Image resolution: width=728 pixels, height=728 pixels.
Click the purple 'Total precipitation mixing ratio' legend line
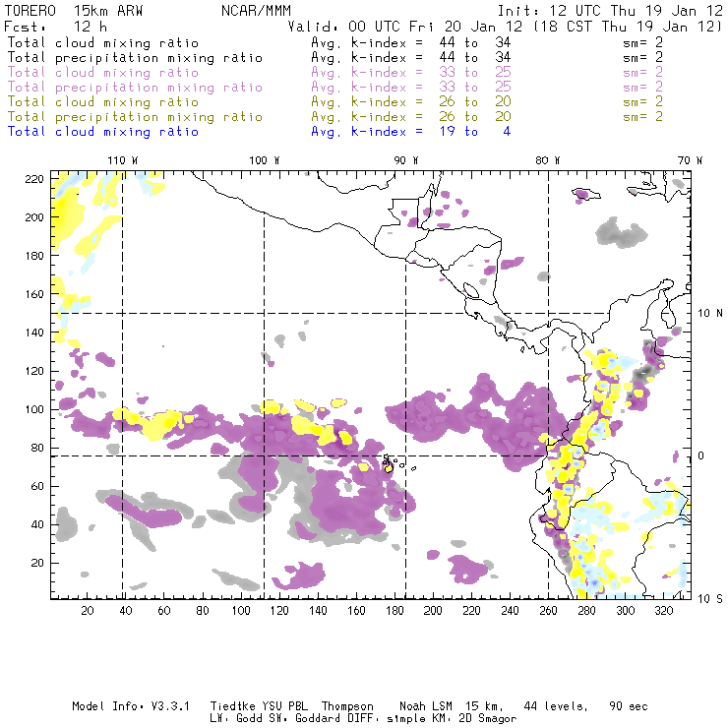(135, 88)
